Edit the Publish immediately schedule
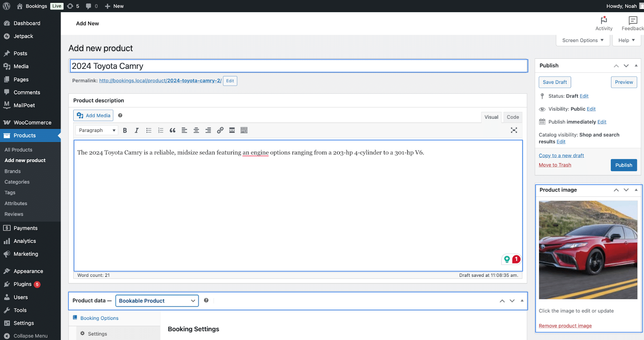The image size is (644, 340). point(602,122)
